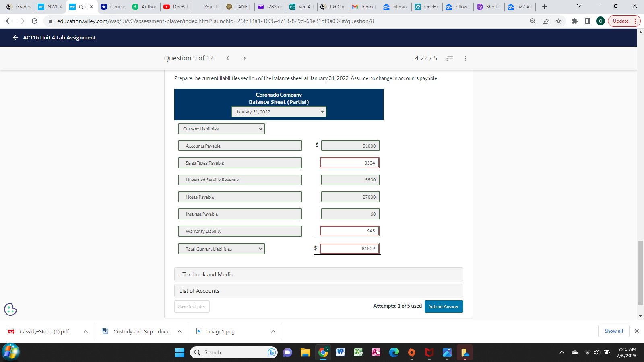The image size is (644, 362).
Task: Open the January 31, 2022 date dropdown
Action: [x=279, y=111]
